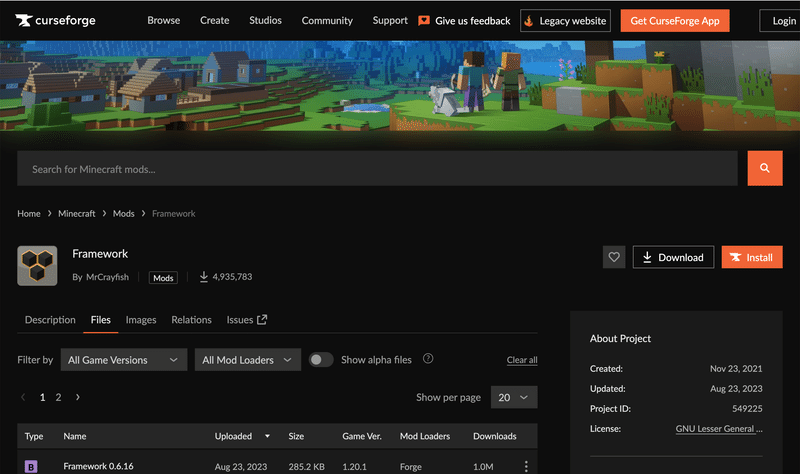Screen dimensions: 800x474
Task: Select the Files tab
Action: [x=101, y=320]
